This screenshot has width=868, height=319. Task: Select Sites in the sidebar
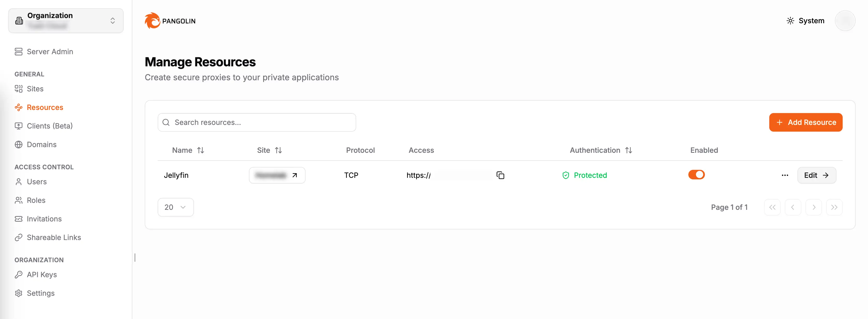click(x=35, y=89)
